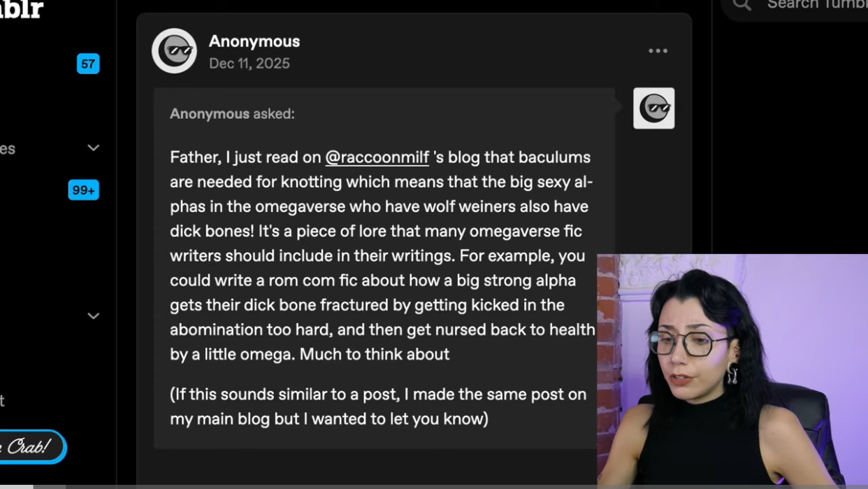
Task: Open the @raccoonmilf blog link
Action: coord(377,157)
